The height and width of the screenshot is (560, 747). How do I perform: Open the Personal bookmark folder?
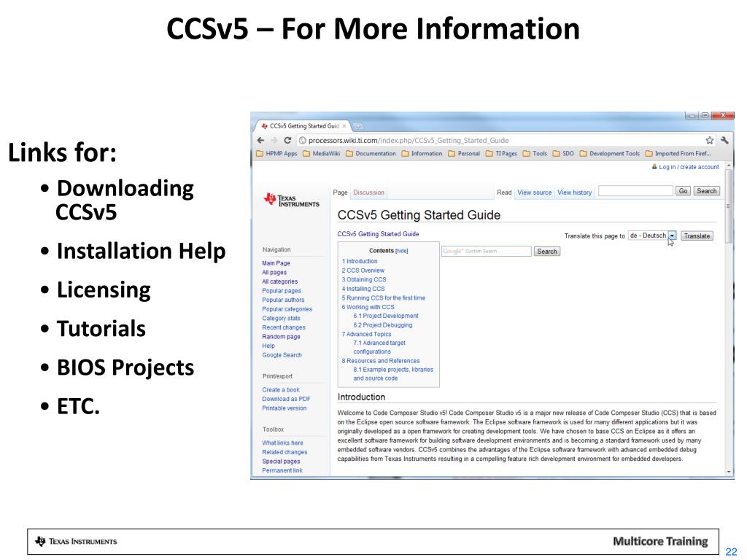463,153
